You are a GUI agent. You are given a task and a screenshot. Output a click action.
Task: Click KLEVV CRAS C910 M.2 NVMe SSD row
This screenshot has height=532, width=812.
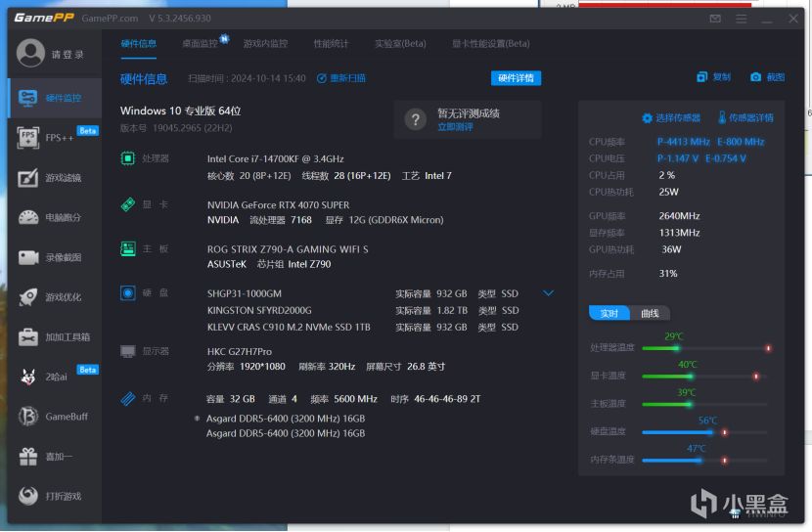pyautogui.click(x=363, y=327)
